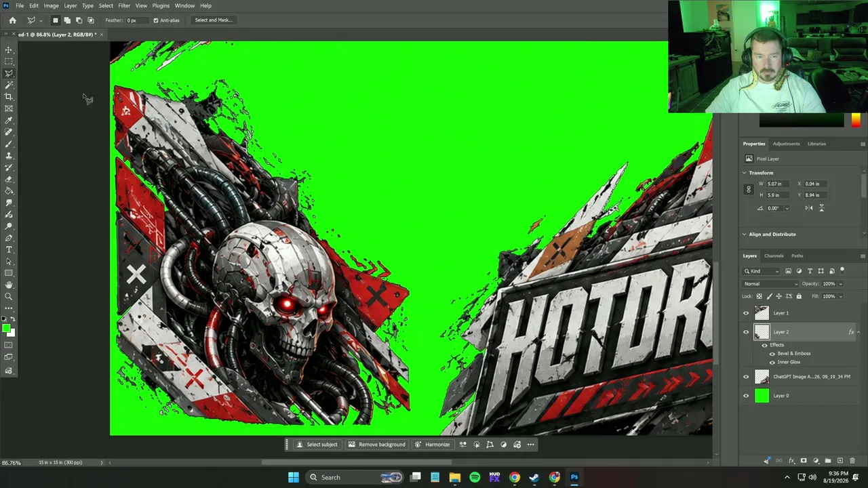Select the Path Selection tool

click(x=9, y=262)
